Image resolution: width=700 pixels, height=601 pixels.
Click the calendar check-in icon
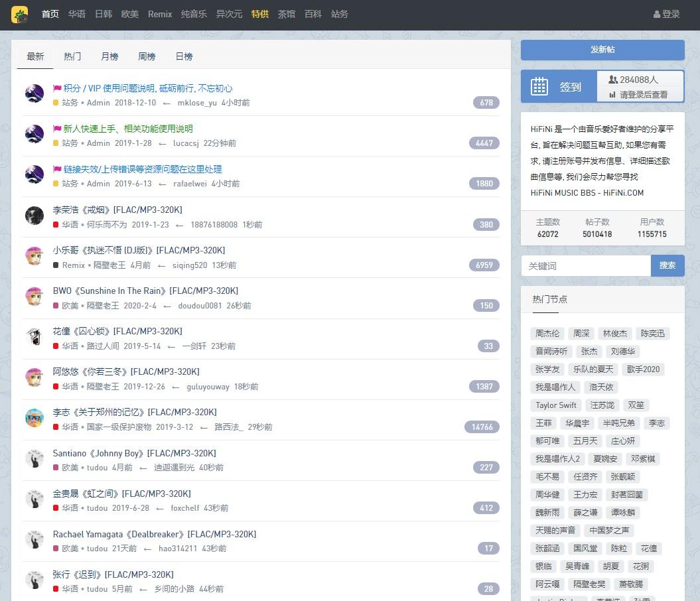coord(539,87)
